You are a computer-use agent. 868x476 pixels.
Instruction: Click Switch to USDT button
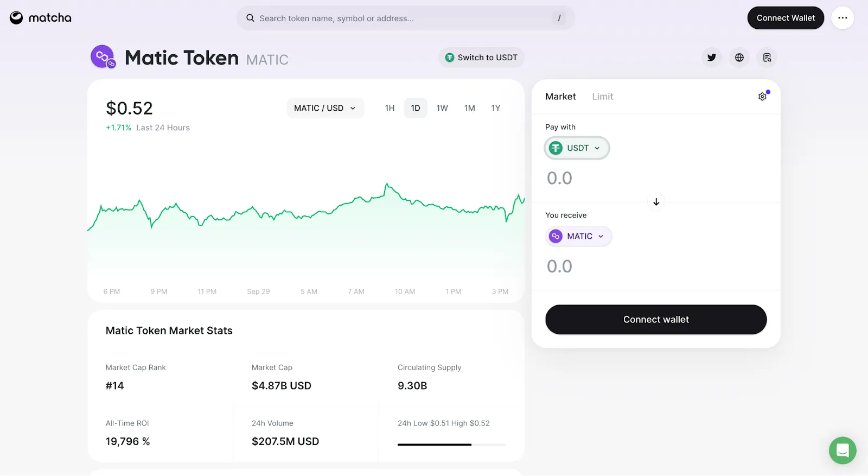[x=481, y=58]
